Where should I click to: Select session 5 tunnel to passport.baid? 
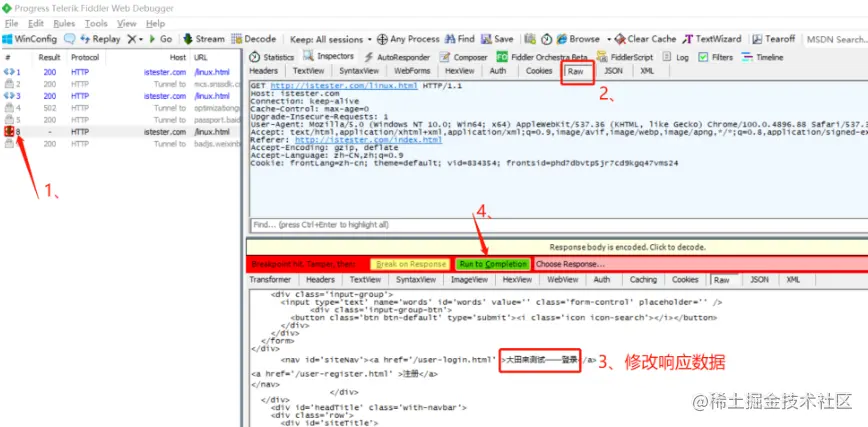tap(121, 120)
